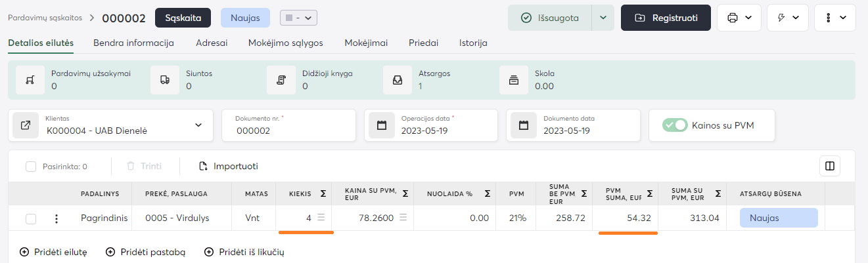Open the Mokėjimai tab
Image resolution: width=868 pixels, height=263 pixels.
(x=366, y=43)
